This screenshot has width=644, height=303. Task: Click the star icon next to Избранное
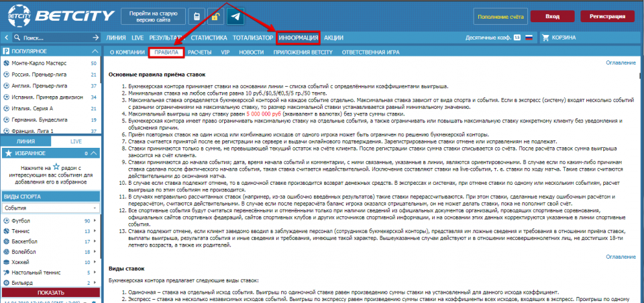[x=7, y=154]
